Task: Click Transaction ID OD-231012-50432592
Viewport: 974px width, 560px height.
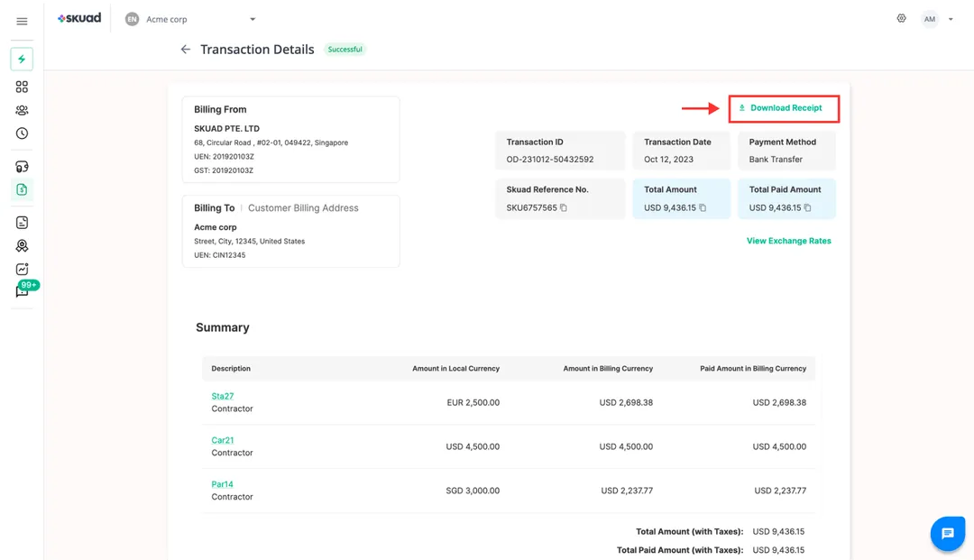Action: click(550, 160)
